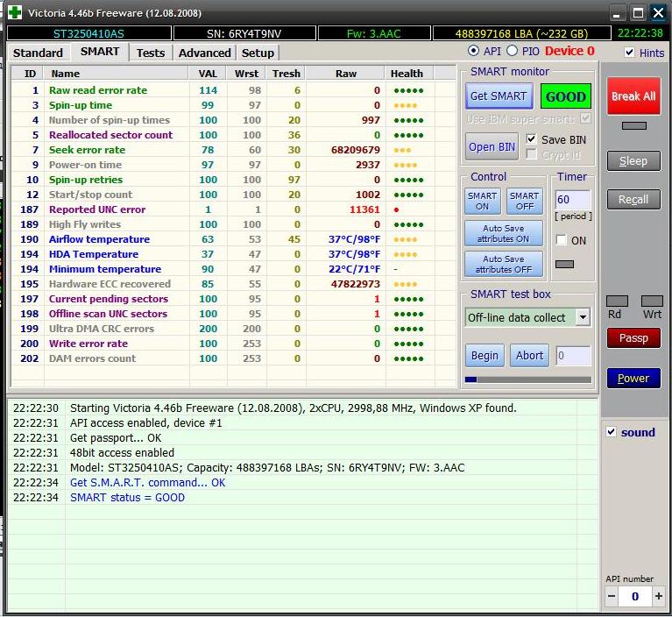Click the VAL column header
This screenshot has height=617, width=672.
(208, 74)
